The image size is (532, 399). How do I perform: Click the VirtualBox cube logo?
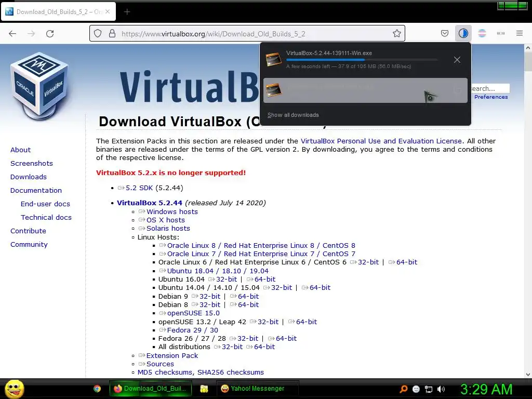click(x=40, y=86)
